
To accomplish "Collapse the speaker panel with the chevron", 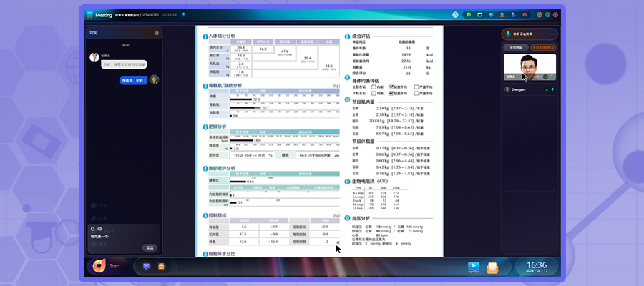I will [552, 34].
